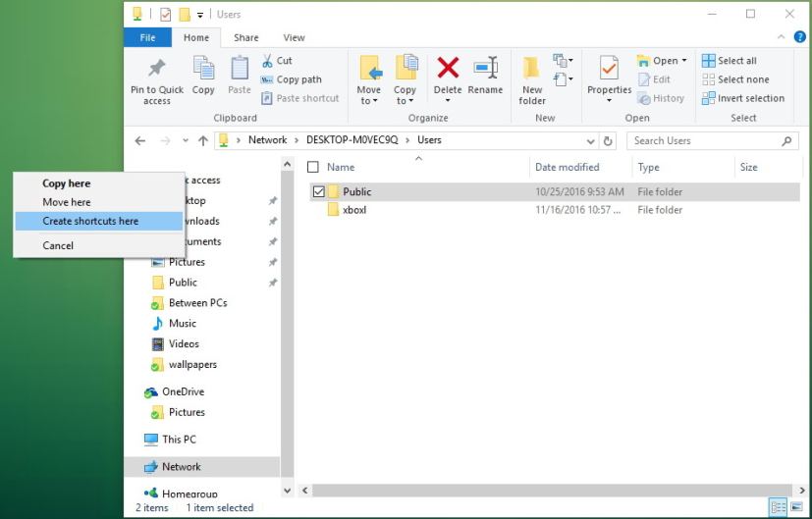Open Between PCs in sidebar
This screenshot has height=519, width=812.
197,303
